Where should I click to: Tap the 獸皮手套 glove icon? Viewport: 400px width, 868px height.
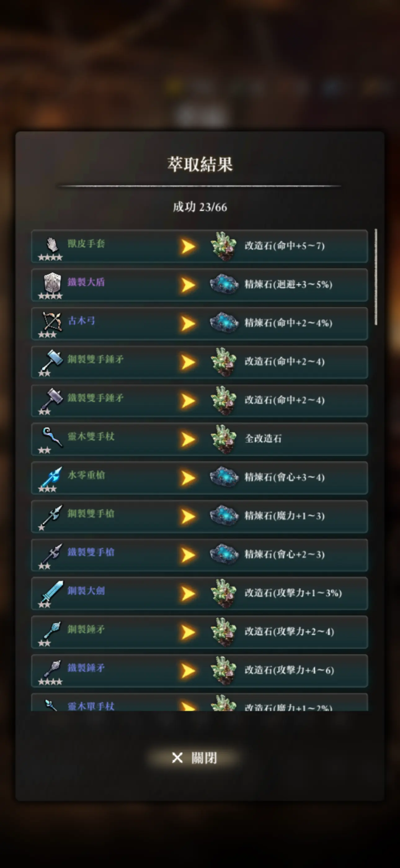point(51,245)
